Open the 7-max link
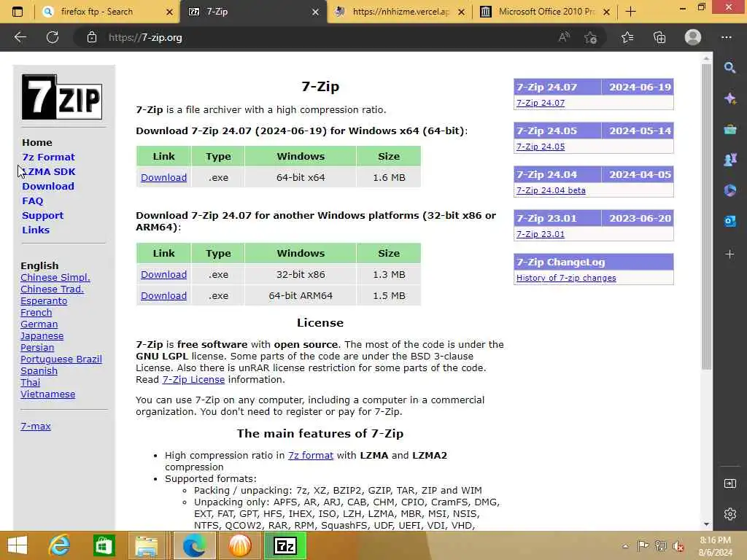This screenshot has width=747, height=560. [36, 426]
